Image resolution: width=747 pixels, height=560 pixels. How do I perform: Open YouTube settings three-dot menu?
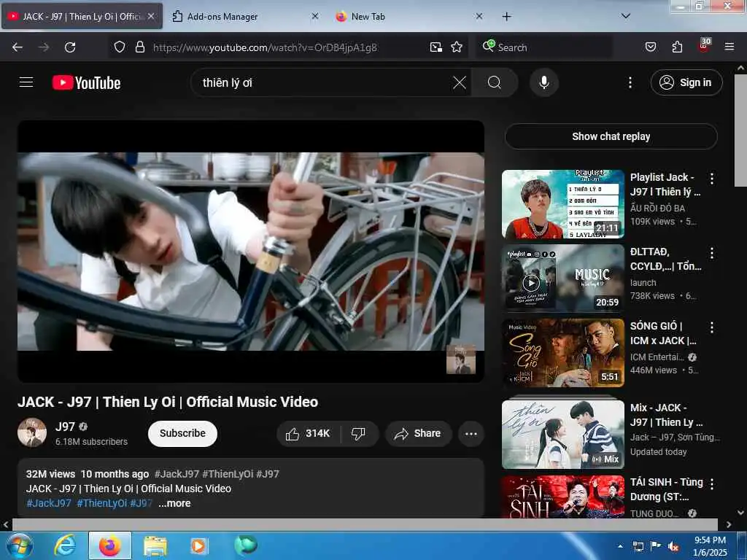[x=630, y=82]
